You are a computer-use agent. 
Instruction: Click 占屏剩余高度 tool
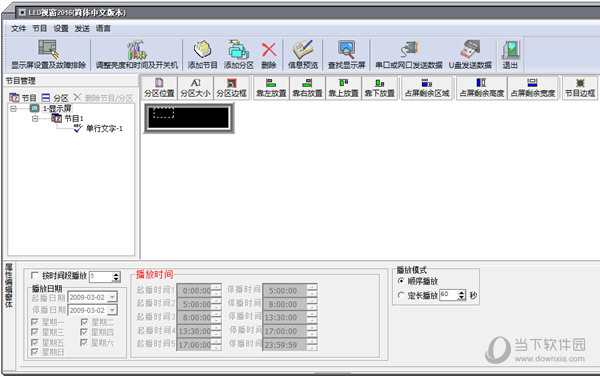[482, 88]
